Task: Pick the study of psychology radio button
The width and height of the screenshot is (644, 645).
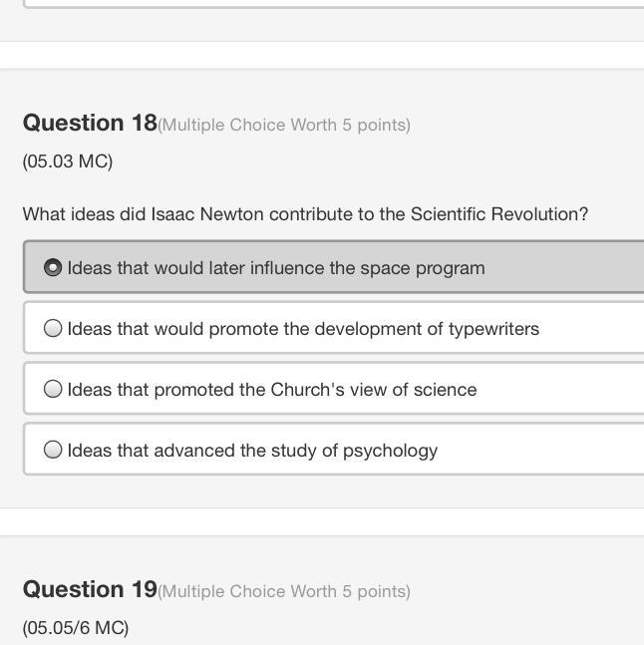Action: (54, 451)
